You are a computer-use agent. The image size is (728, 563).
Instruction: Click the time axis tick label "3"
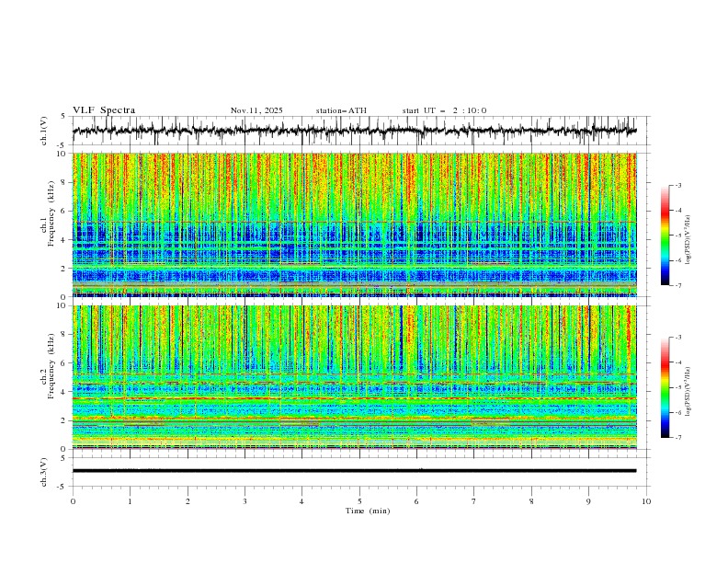(x=245, y=501)
